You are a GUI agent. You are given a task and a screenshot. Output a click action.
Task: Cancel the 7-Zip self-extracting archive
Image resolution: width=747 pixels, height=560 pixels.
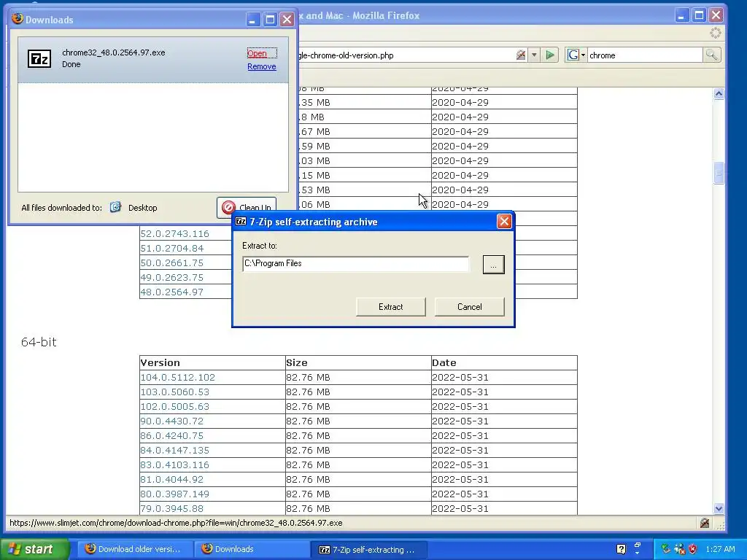tap(469, 307)
